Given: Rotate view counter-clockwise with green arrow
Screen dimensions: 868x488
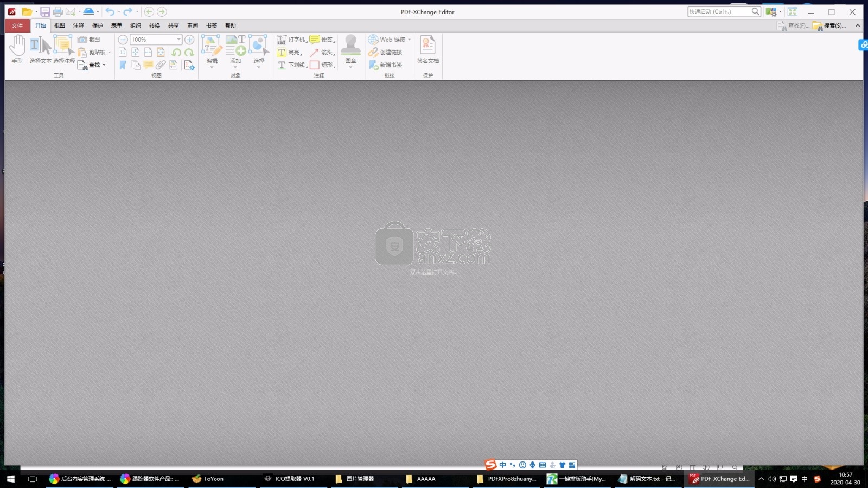Looking at the screenshot, I should [x=176, y=52].
